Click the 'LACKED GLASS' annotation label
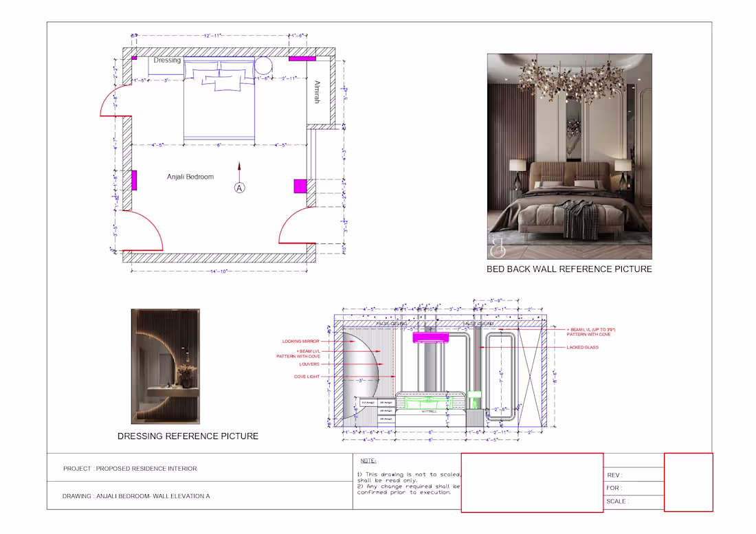The width and height of the screenshot is (756, 534). 582,348
